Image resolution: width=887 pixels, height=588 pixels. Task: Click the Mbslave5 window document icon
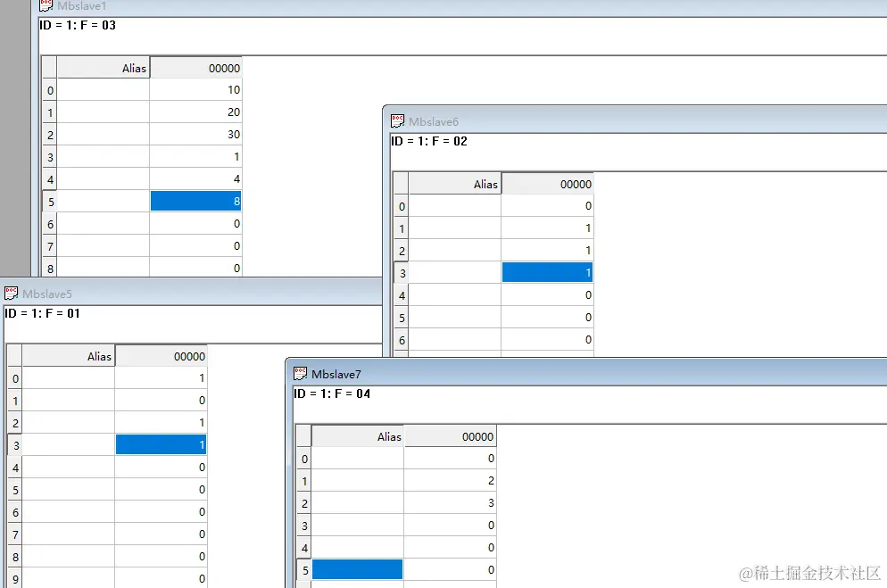(x=12, y=293)
